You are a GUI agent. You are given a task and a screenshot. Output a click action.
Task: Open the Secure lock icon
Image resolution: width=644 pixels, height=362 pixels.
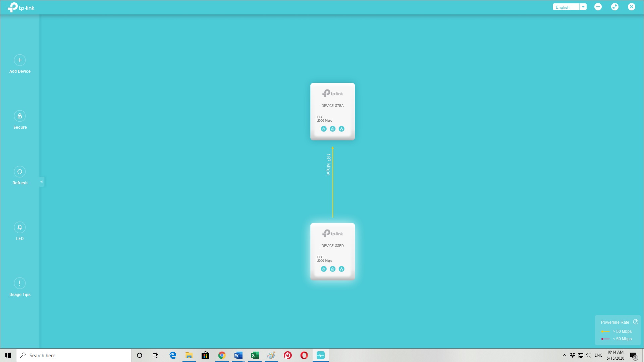[20, 116]
